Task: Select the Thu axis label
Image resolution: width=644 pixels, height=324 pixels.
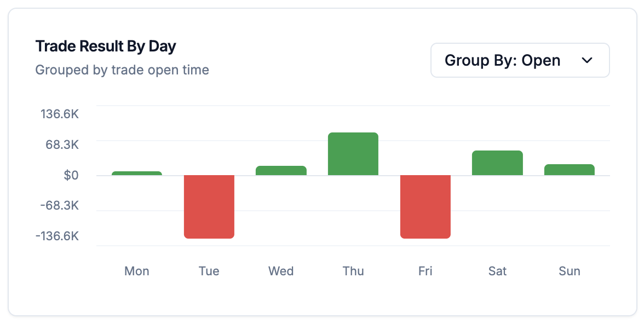Action: click(353, 271)
